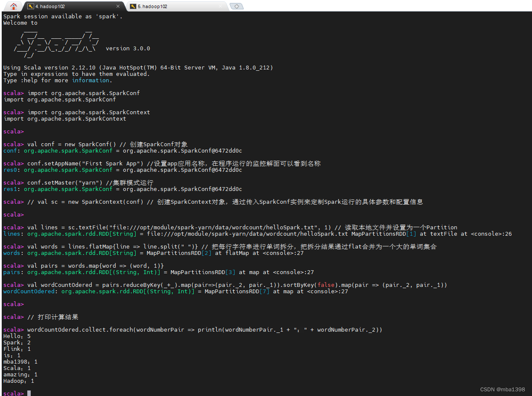Click the "val lines = sc.textFile" command
Viewport: 532px width, 396px height.
[230, 228]
